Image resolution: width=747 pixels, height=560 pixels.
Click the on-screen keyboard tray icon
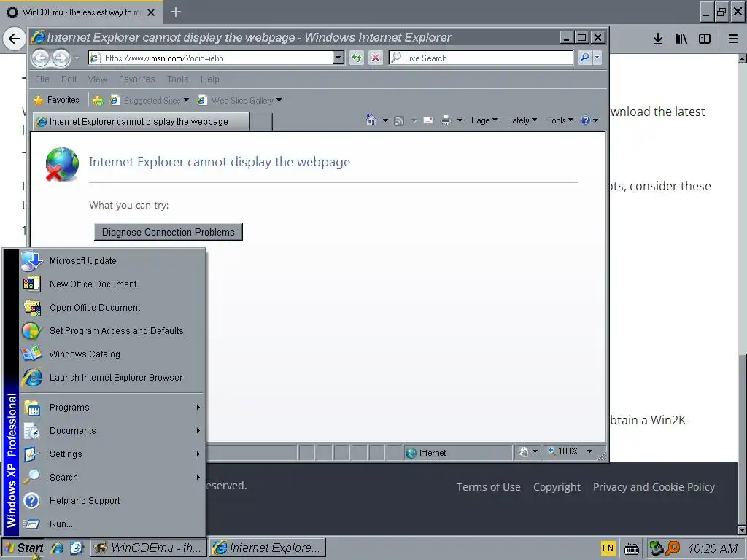632,549
